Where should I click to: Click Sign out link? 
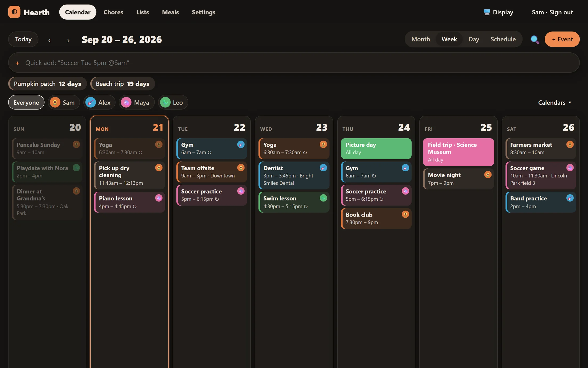coord(561,12)
